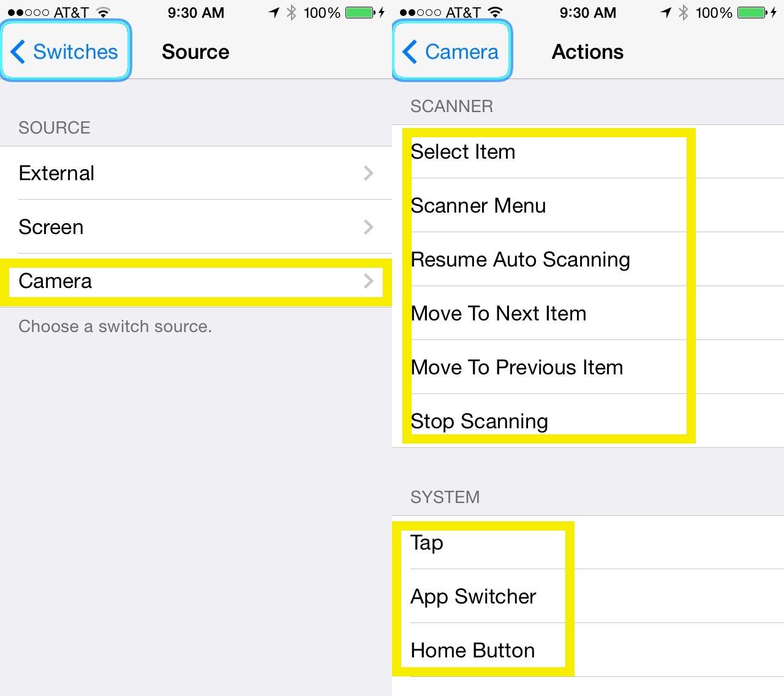Pick Resume Auto Scanning action
Viewport: 784px width, 696px height.
(x=520, y=260)
